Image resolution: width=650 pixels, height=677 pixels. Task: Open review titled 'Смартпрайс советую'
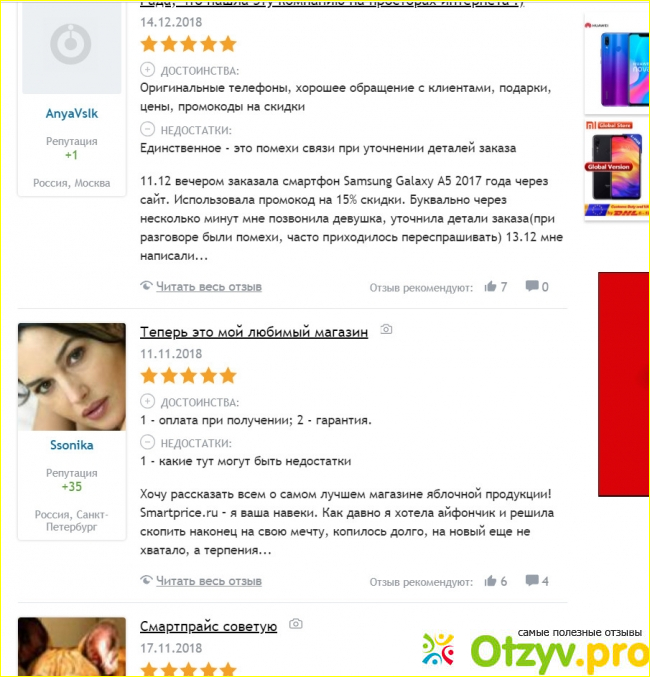pos(208,626)
